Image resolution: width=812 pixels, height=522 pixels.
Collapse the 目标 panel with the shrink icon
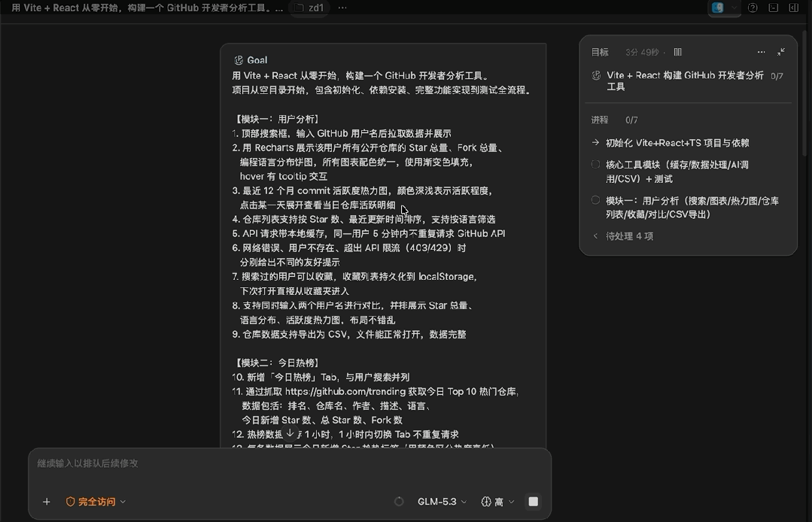pyautogui.click(x=781, y=52)
